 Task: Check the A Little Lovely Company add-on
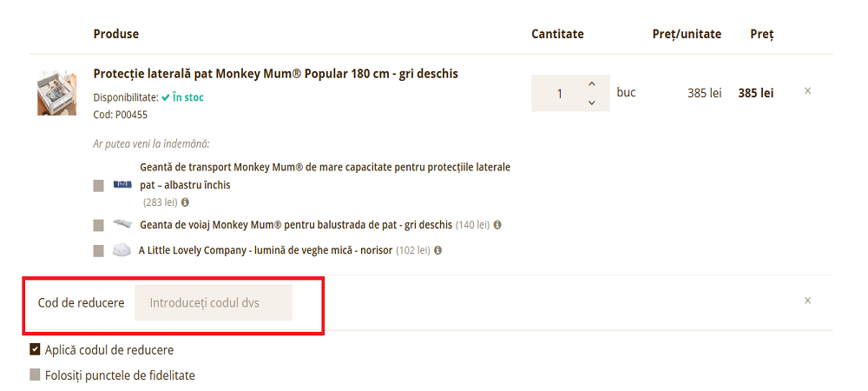(99, 251)
